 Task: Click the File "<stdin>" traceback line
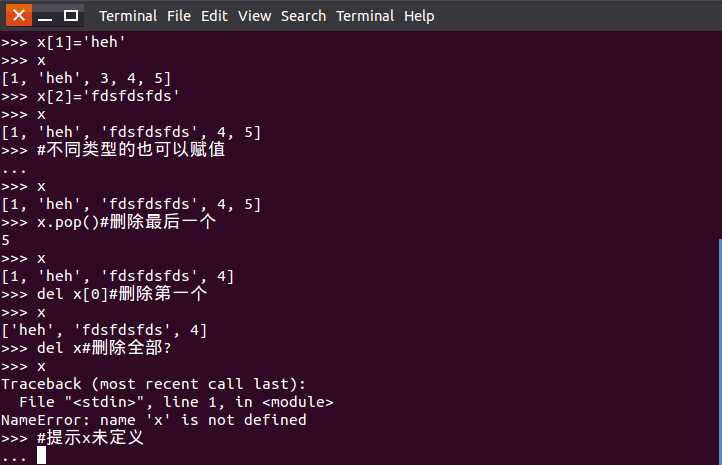tap(176, 402)
